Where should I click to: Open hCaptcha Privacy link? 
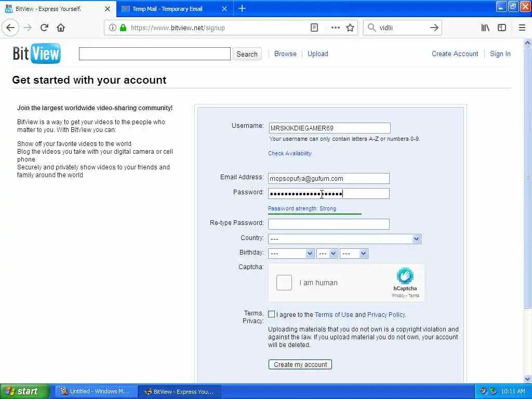coord(398,296)
